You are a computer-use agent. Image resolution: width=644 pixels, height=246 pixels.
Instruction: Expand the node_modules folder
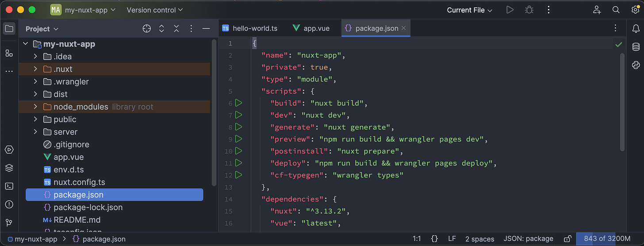pyautogui.click(x=36, y=107)
